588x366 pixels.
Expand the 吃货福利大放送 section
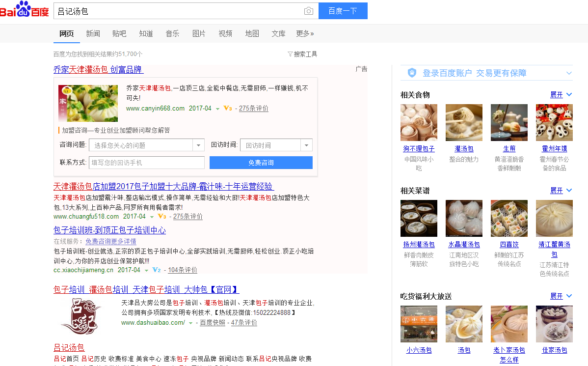click(x=561, y=296)
